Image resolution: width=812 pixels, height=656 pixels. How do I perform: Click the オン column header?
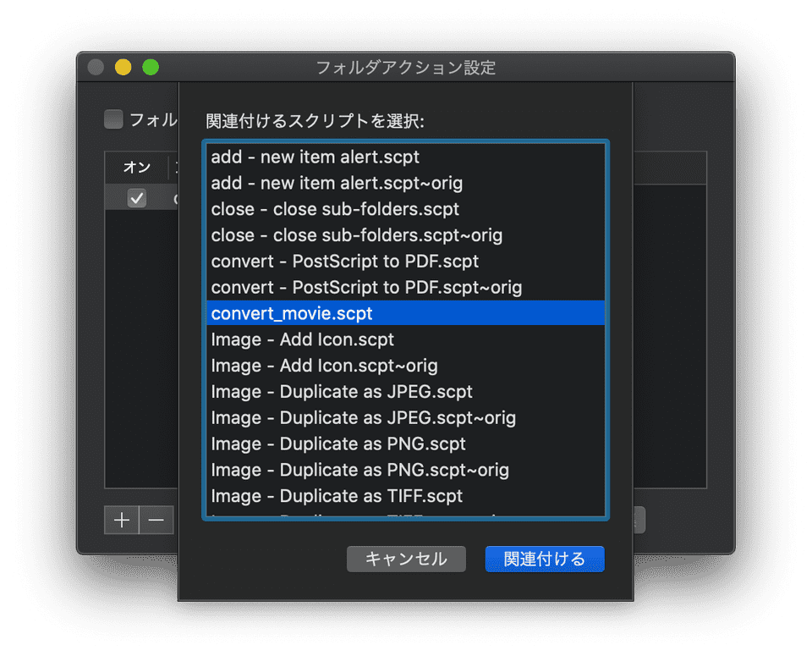coord(135,168)
